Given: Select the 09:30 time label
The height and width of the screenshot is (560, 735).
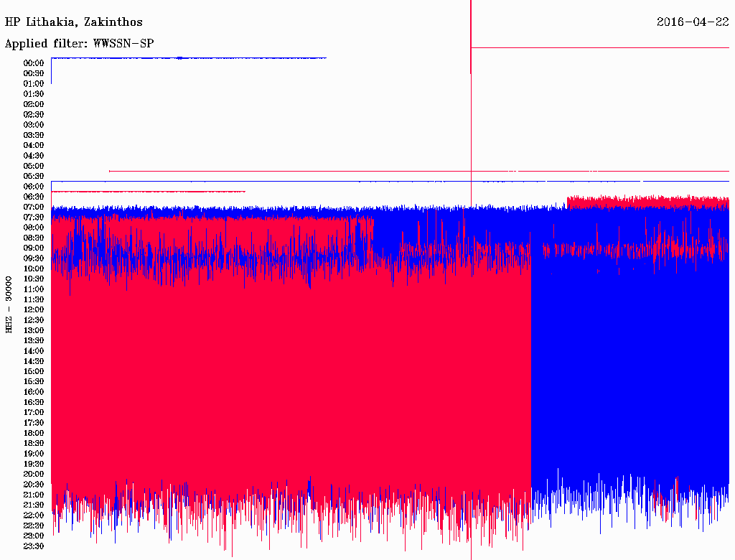Looking at the screenshot, I should 34,258.
